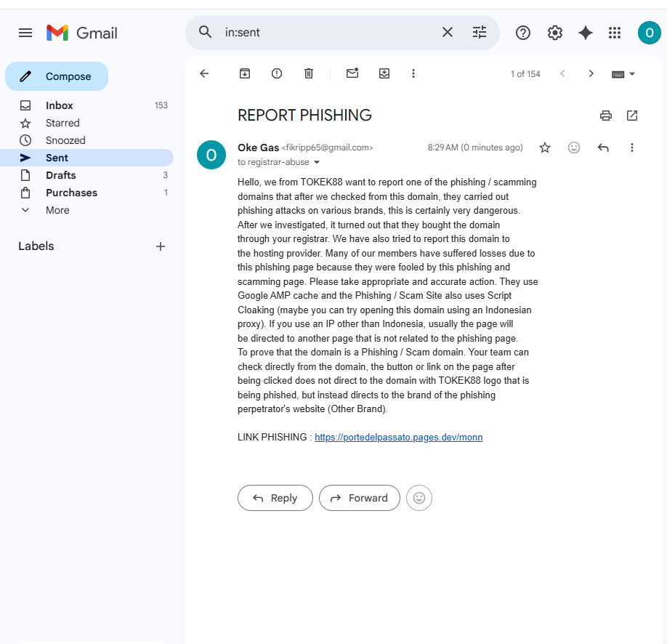
Task: Archive this email
Action: pyautogui.click(x=245, y=73)
